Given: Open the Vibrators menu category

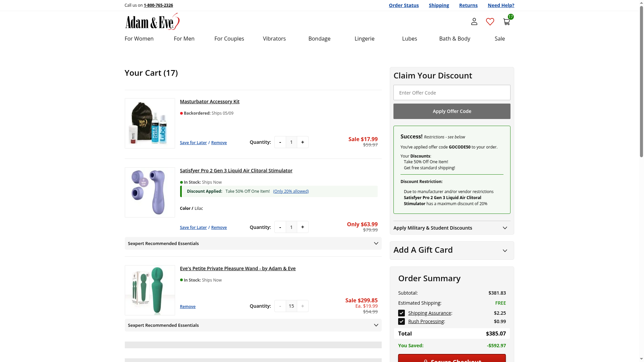Looking at the screenshot, I should (x=274, y=39).
